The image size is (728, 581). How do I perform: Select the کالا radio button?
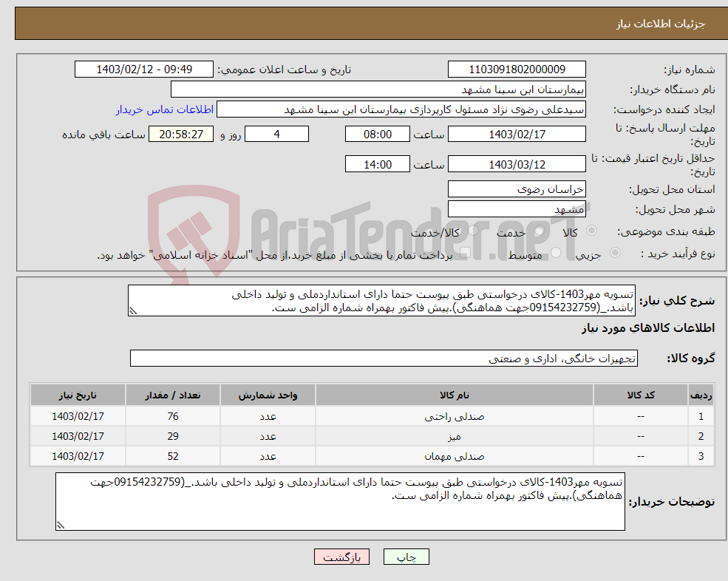pos(591,231)
